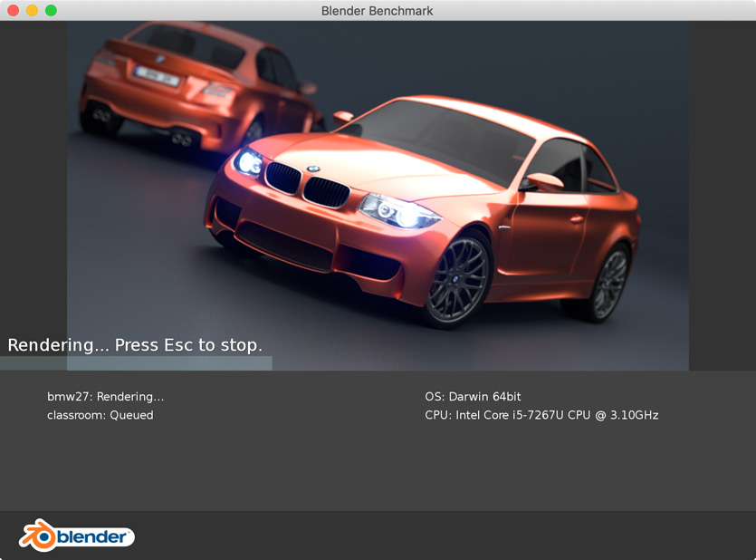Click the CPU Intel Core i5-7267U line
This screenshot has width=756, height=560.
tap(541, 415)
